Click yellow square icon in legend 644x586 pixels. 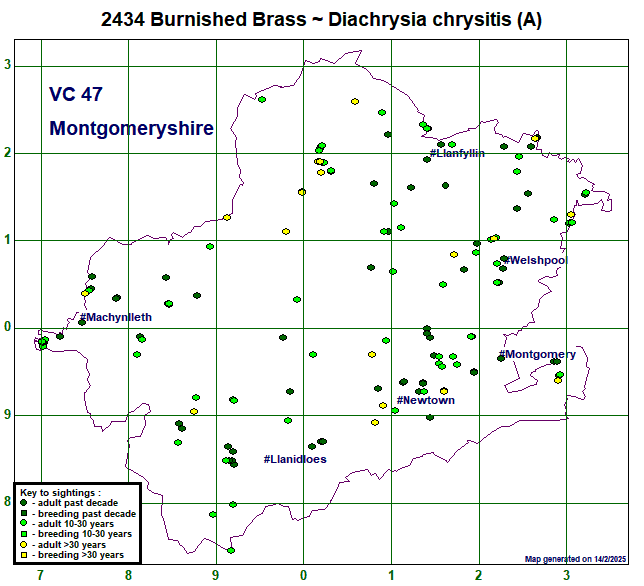tap(24, 555)
